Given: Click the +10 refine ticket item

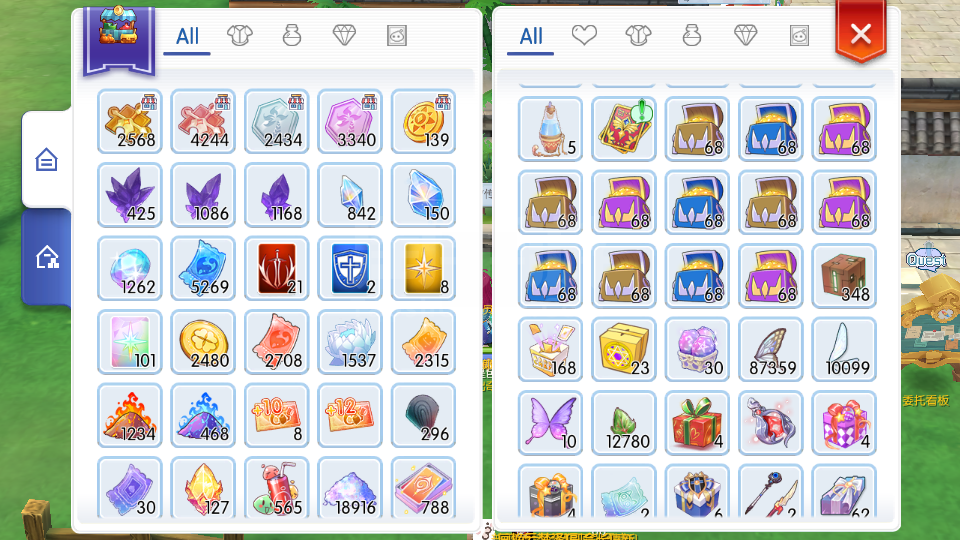Looking at the screenshot, I should coord(277,416).
